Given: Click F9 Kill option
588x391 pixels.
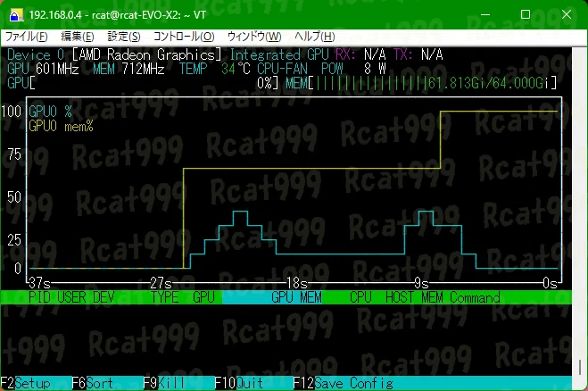Looking at the screenshot, I should [164, 383].
